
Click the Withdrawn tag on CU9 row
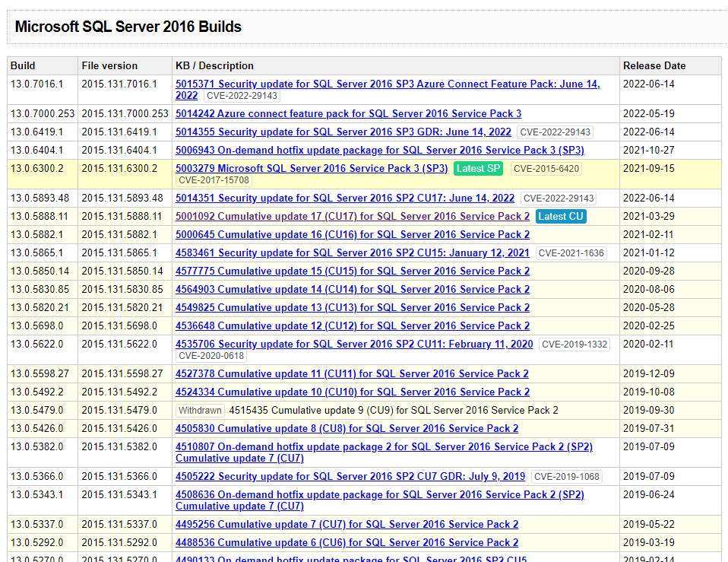pyautogui.click(x=200, y=411)
